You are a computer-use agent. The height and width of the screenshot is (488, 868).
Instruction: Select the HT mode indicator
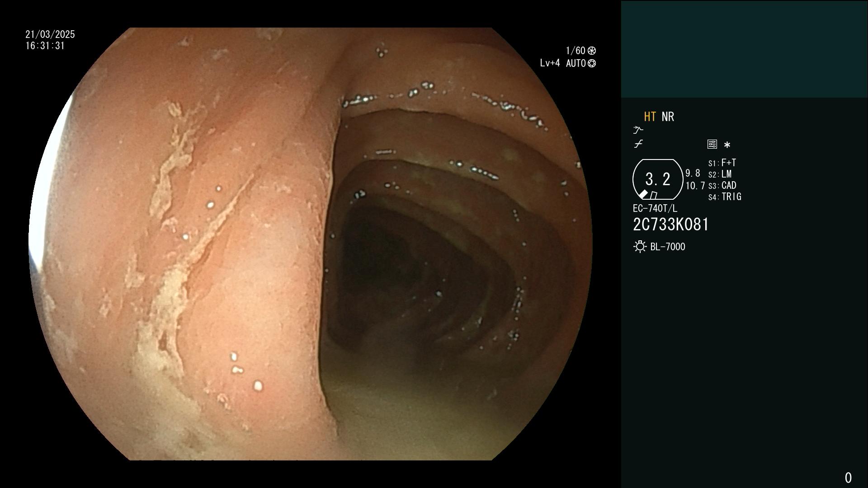click(650, 117)
